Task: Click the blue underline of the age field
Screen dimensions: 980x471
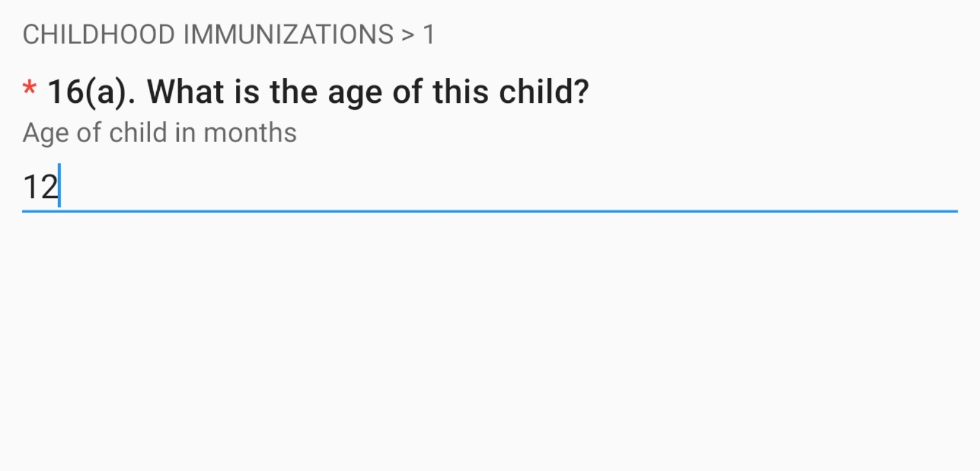Action: (x=490, y=211)
